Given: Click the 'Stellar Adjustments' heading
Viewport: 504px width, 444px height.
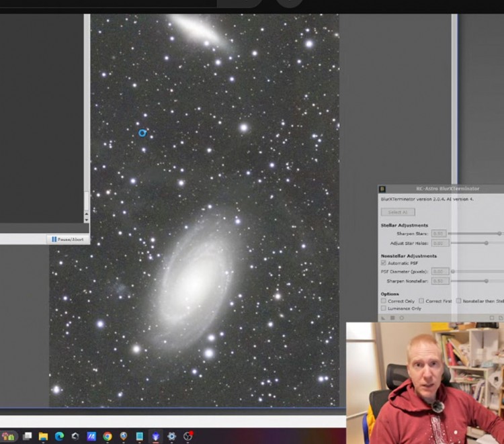Looking at the screenshot, I should pyautogui.click(x=405, y=225).
